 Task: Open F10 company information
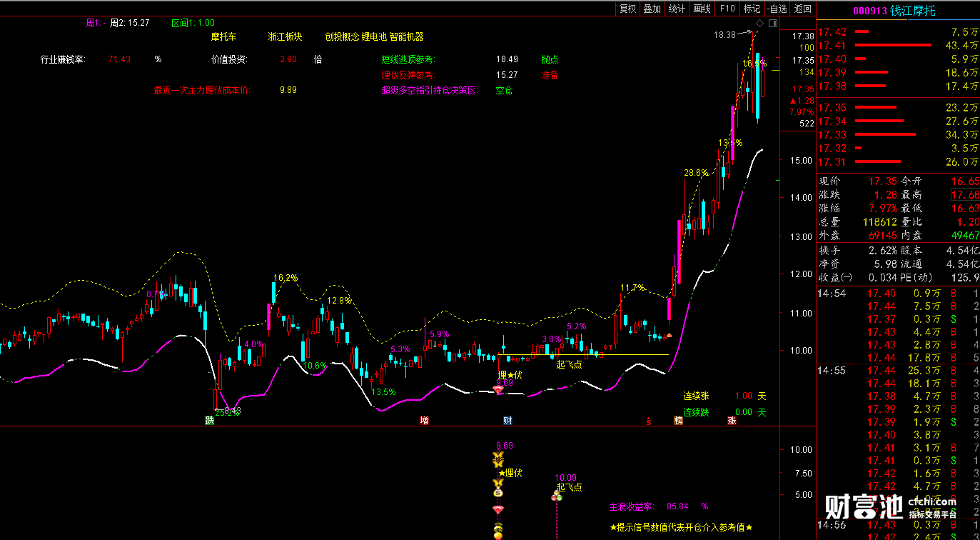tap(727, 9)
